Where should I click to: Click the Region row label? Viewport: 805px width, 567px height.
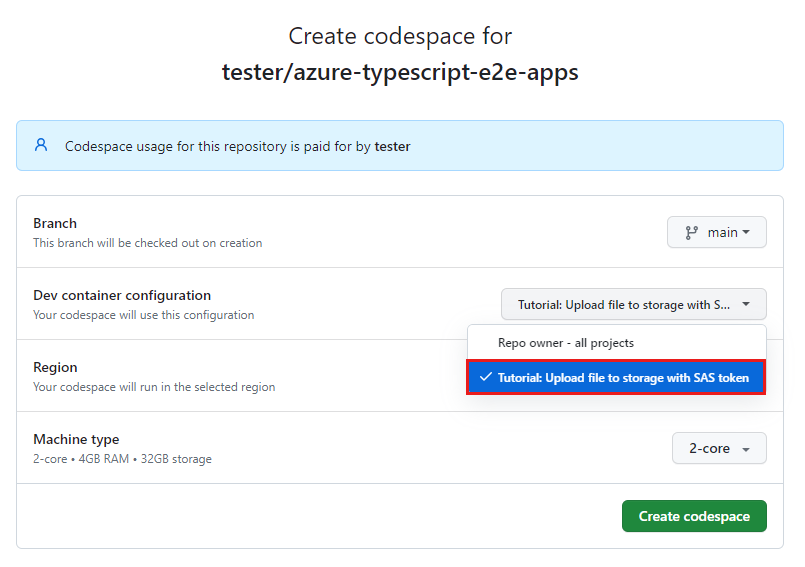55,367
